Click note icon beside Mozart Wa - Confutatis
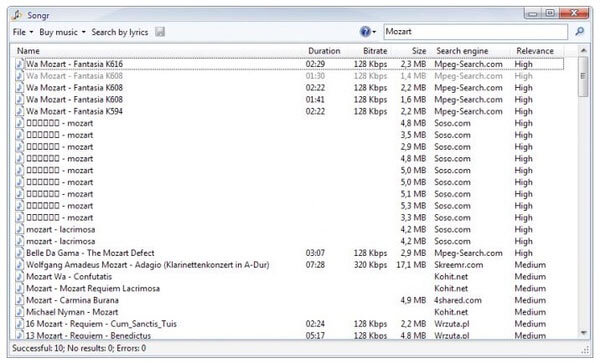The image size is (600, 363). 20,277
